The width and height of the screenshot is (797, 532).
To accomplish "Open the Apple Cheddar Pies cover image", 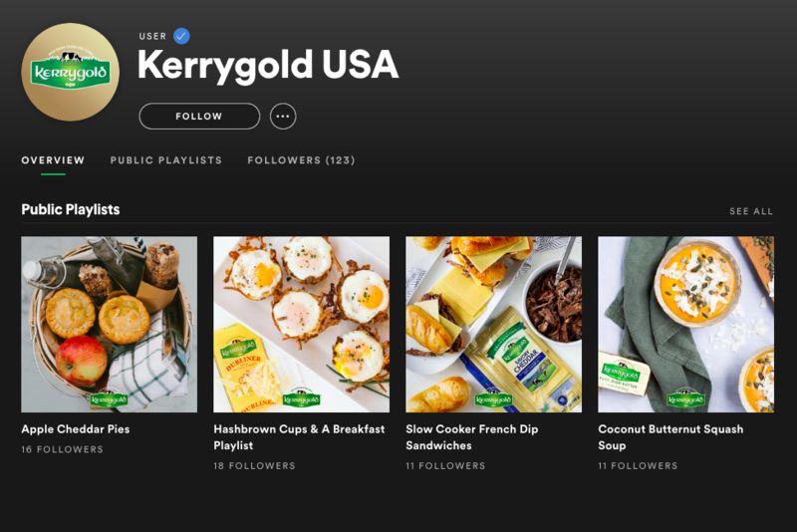I will click(x=110, y=324).
